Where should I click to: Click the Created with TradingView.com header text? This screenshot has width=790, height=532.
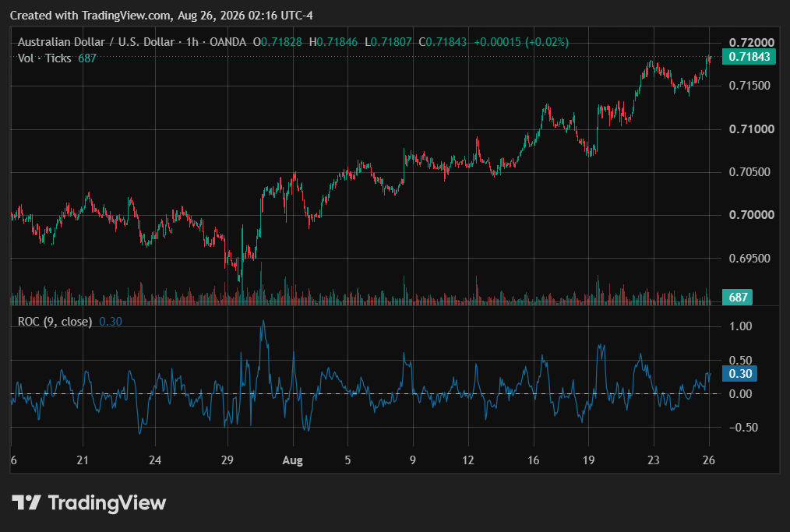click(x=161, y=16)
